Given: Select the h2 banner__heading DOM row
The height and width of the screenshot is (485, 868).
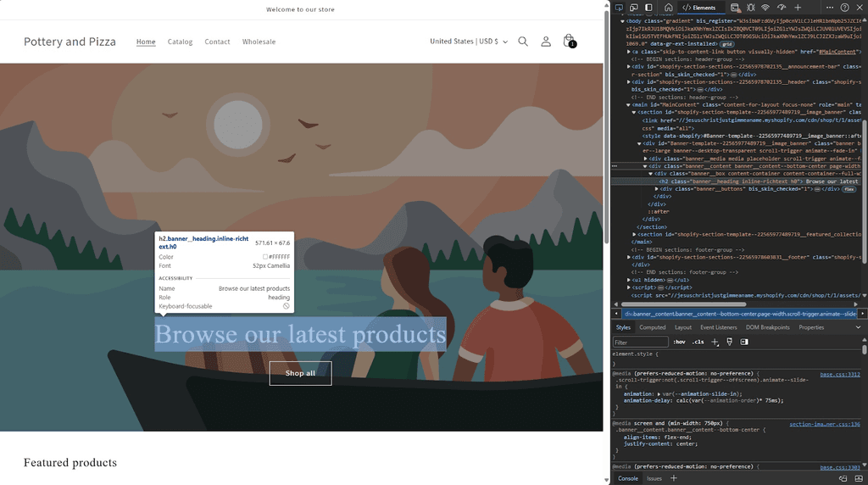Looking at the screenshot, I should (x=737, y=181).
